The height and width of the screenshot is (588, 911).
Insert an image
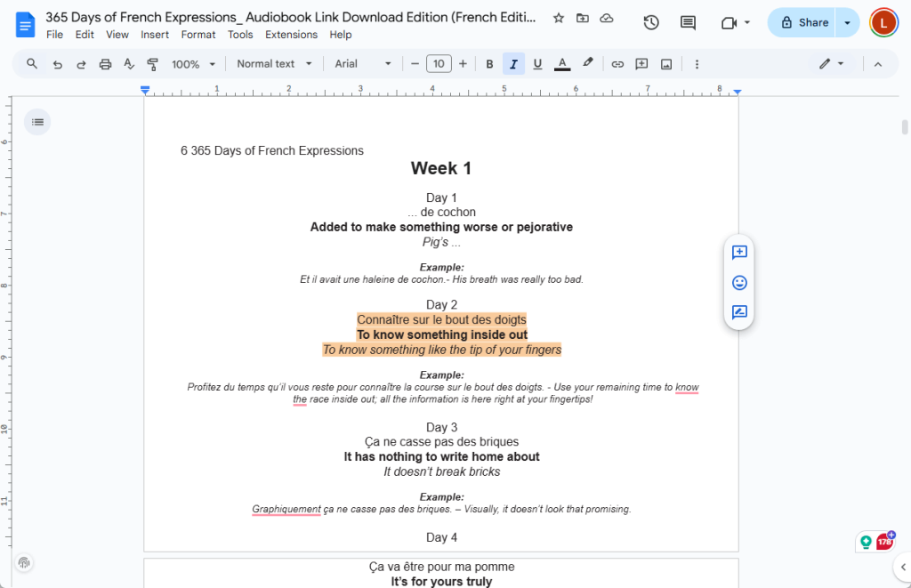point(667,63)
